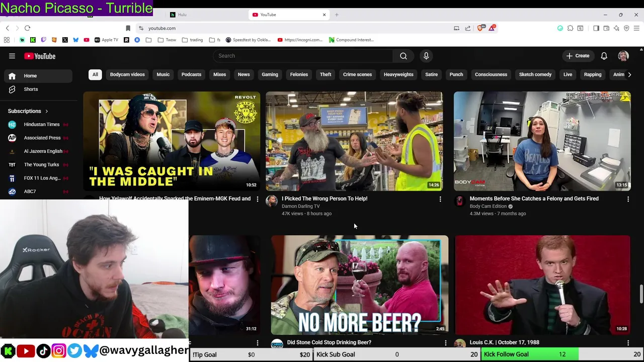
Task: Filter by Gaming chip
Action: pos(270,74)
